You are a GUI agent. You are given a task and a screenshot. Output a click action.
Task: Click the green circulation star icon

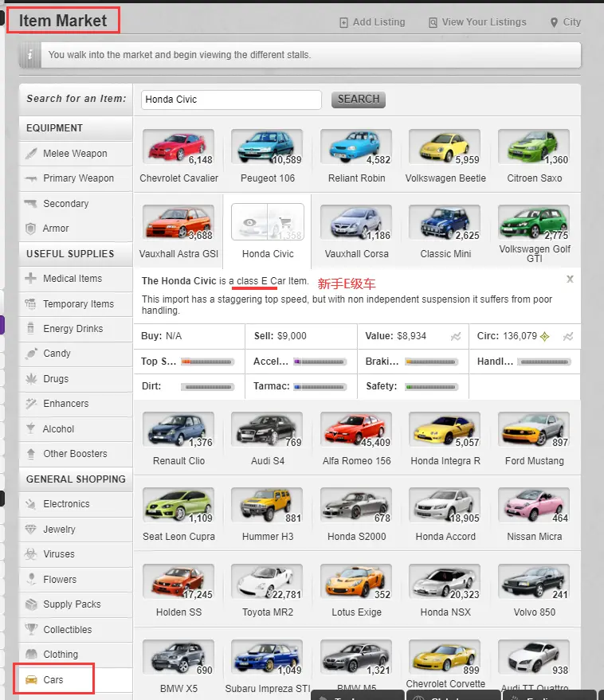pyautogui.click(x=544, y=337)
